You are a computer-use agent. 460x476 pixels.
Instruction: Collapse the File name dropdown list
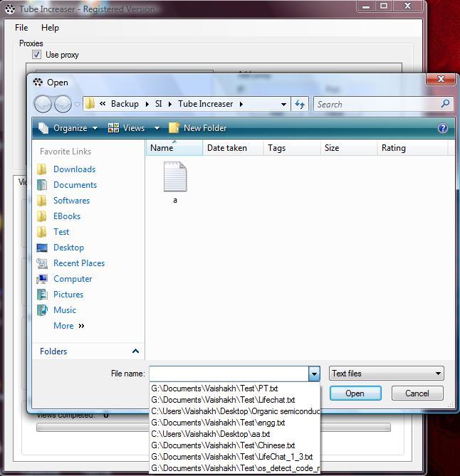click(314, 374)
